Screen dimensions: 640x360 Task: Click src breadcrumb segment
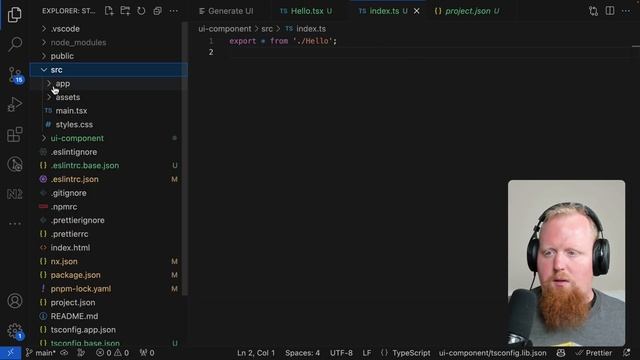pyautogui.click(x=267, y=29)
